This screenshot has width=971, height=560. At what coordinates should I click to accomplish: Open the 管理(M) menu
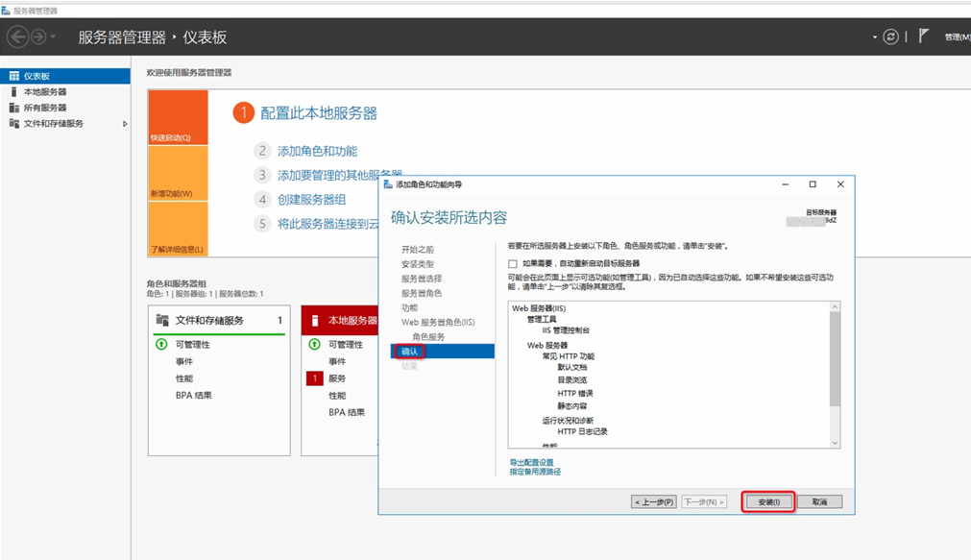(957, 37)
